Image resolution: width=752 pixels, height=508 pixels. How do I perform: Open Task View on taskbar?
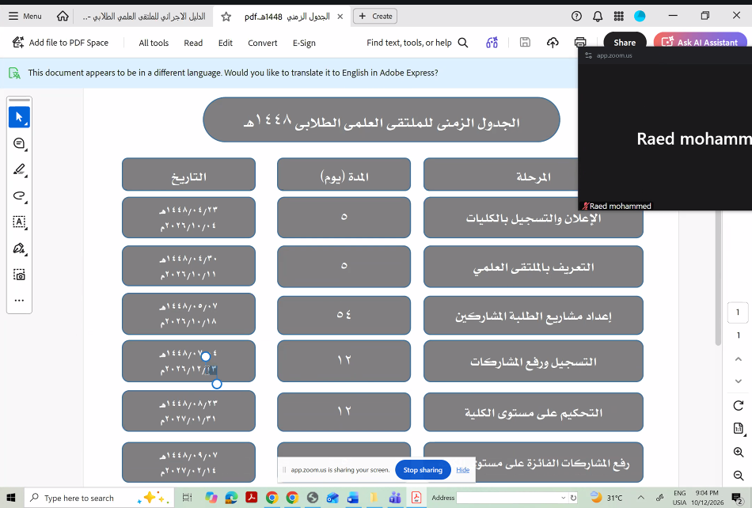pyautogui.click(x=188, y=498)
